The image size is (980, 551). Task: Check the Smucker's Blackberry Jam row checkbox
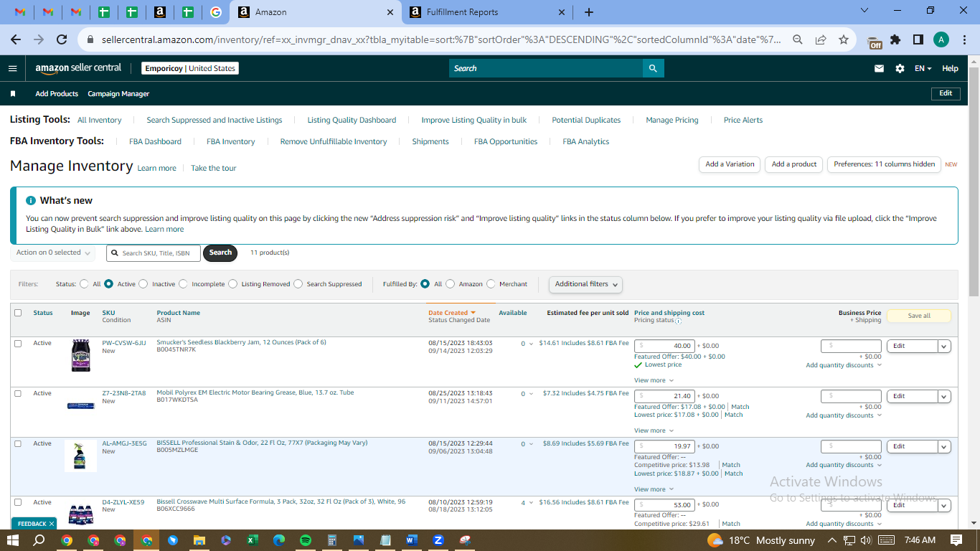tap(18, 344)
